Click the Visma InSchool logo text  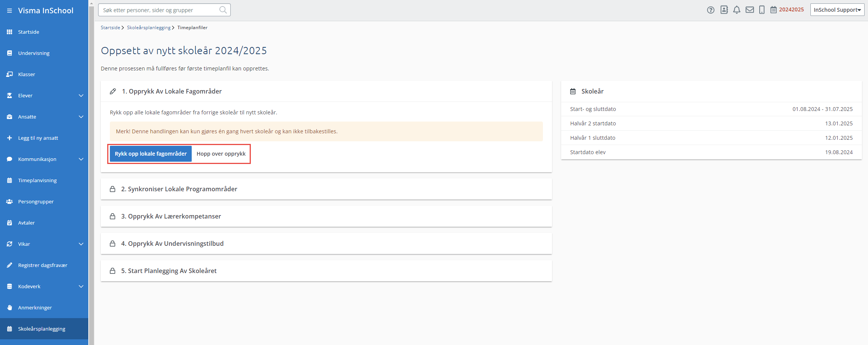coord(46,11)
